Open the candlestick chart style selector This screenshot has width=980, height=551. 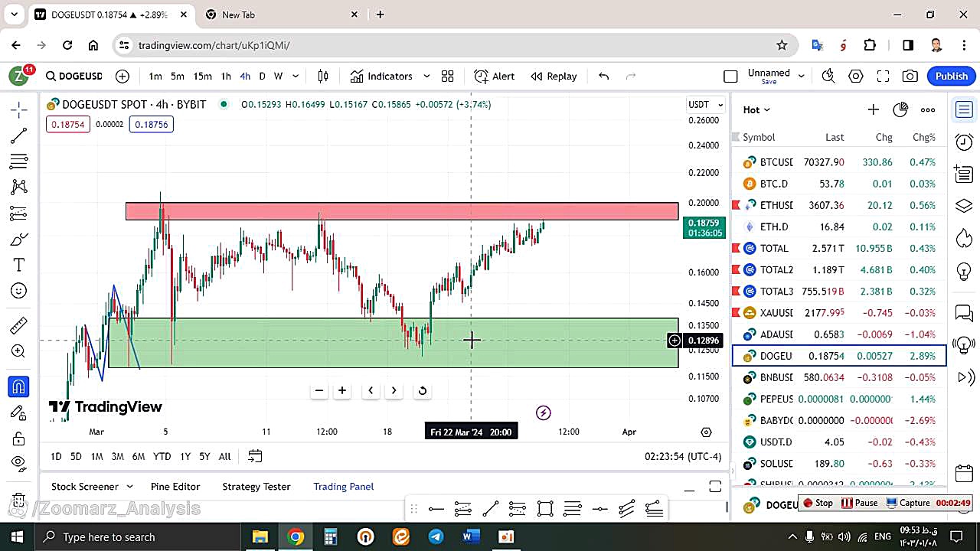323,76
